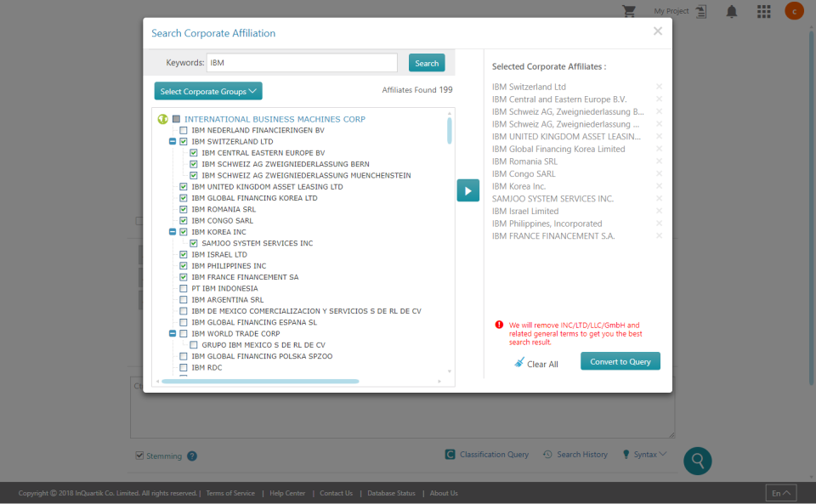Image resolution: width=816 pixels, height=504 pixels.
Task: Open About Us footer link
Action: pyautogui.click(x=444, y=493)
